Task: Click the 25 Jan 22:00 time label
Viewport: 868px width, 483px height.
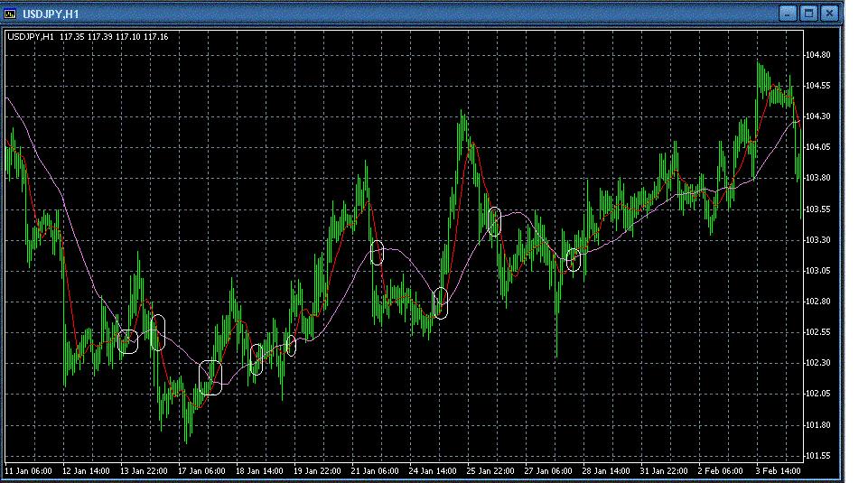Action: pyautogui.click(x=490, y=471)
